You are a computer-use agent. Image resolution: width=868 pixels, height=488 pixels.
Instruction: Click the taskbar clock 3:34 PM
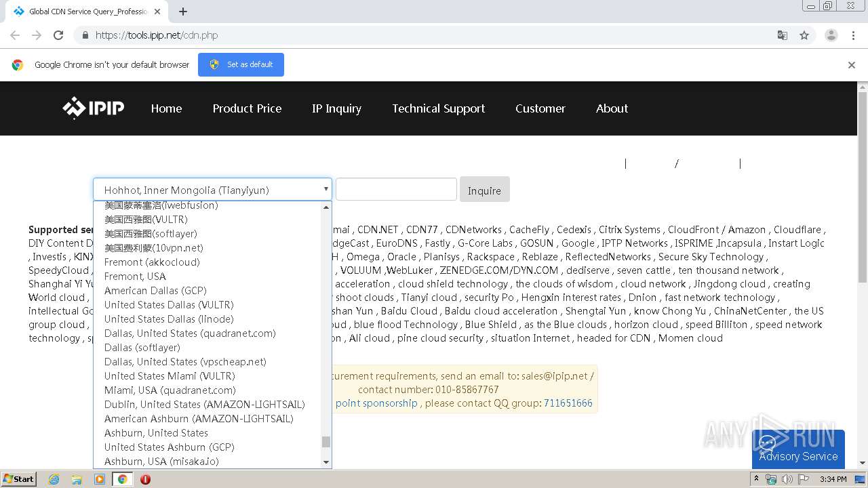pyautogui.click(x=833, y=479)
